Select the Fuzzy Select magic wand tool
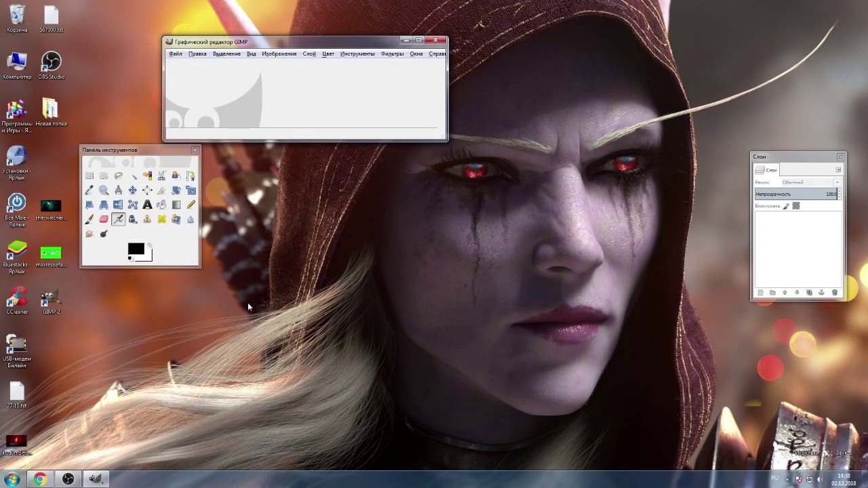868x488 pixels. (133, 176)
